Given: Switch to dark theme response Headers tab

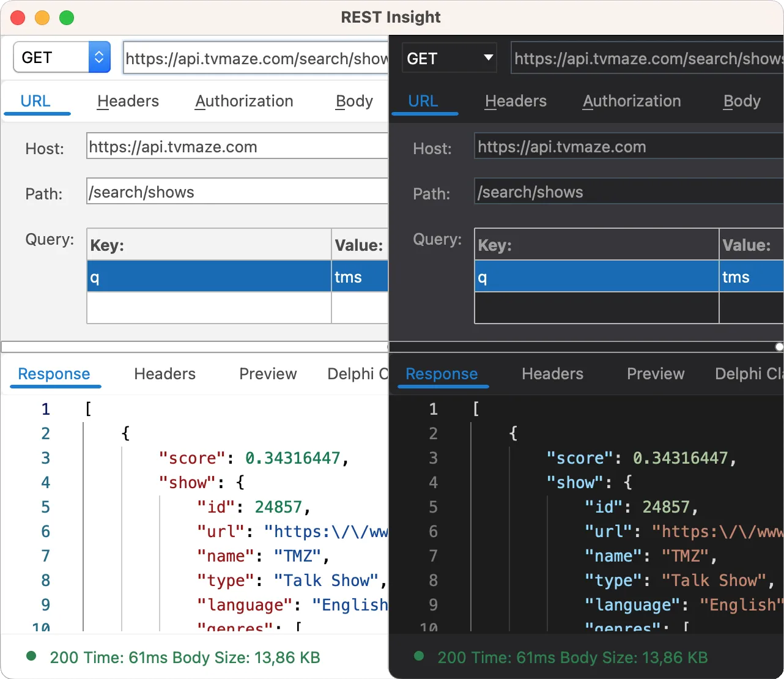Looking at the screenshot, I should 552,374.
